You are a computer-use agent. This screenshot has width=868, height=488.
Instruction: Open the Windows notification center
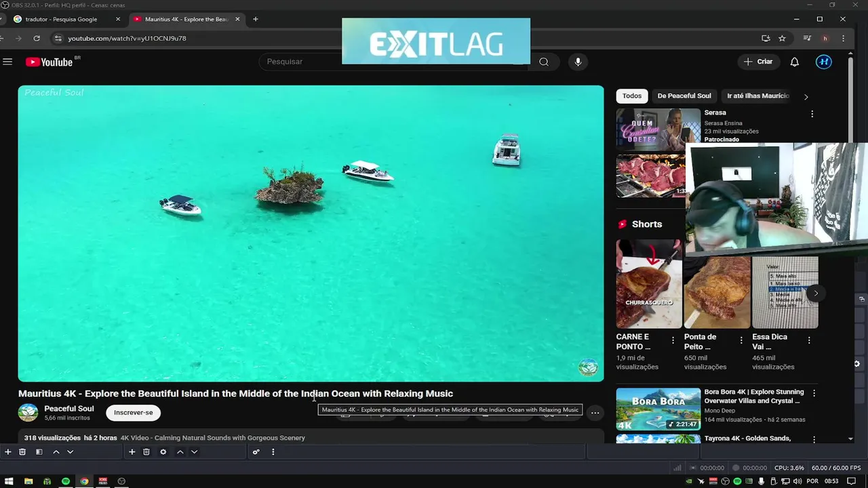tap(851, 481)
